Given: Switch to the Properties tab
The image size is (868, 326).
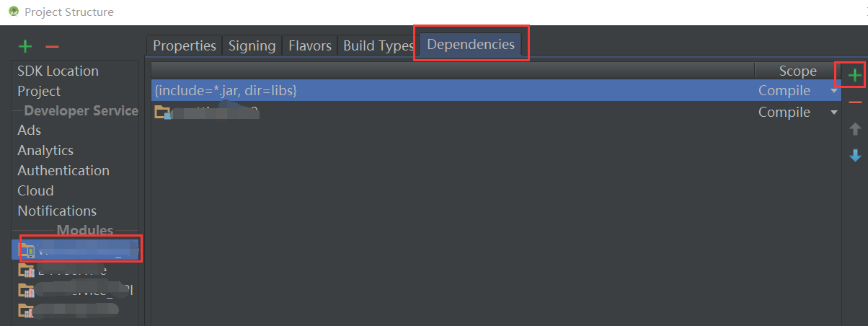Looking at the screenshot, I should 185,45.
